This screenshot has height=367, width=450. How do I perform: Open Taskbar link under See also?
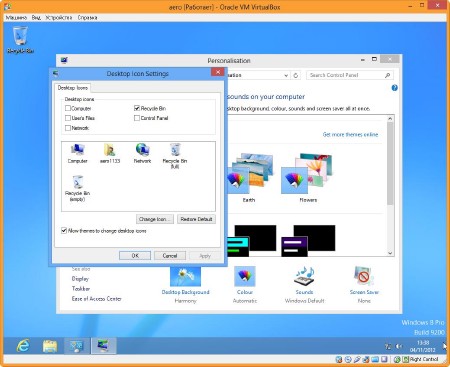tap(81, 289)
